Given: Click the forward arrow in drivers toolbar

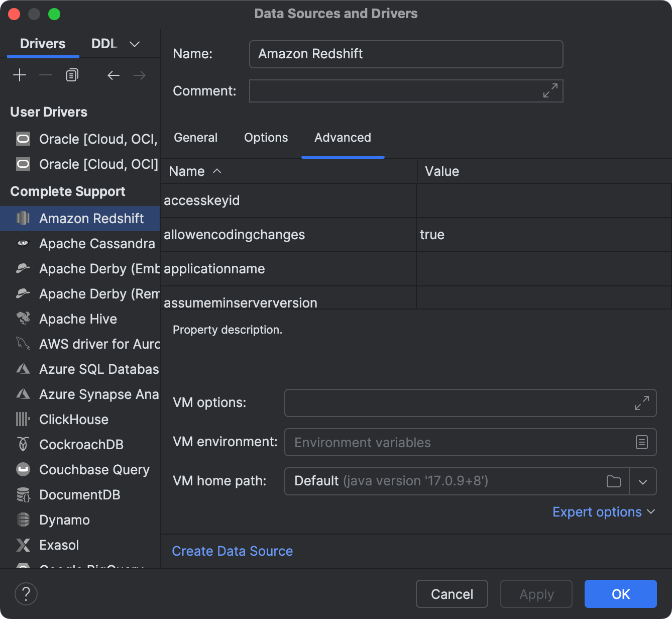Looking at the screenshot, I should click(140, 75).
